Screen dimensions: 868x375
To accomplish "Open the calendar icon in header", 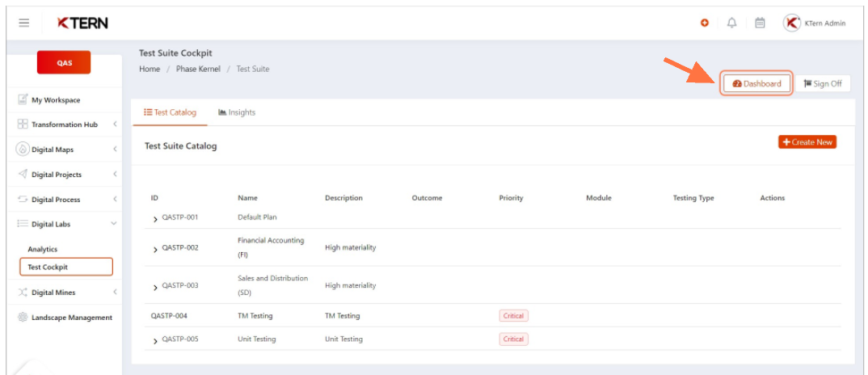I will tap(760, 23).
